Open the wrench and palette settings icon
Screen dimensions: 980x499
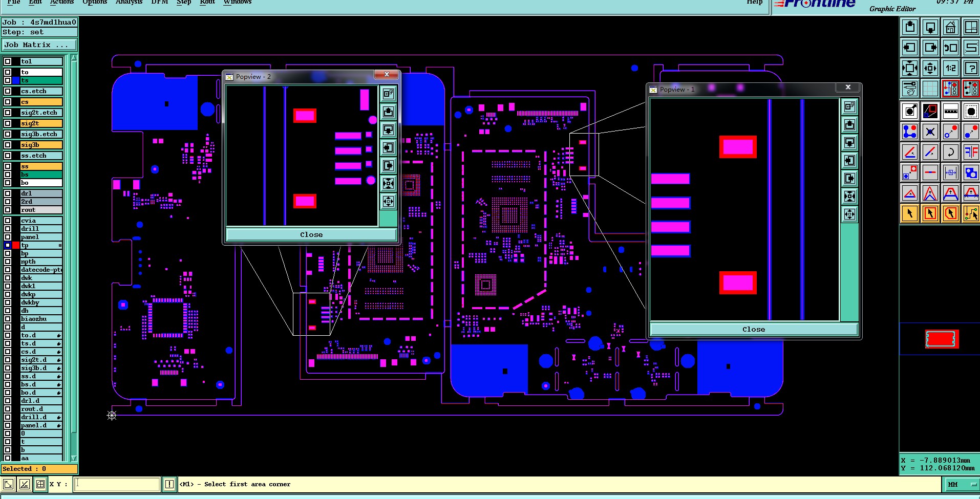pos(910,89)
